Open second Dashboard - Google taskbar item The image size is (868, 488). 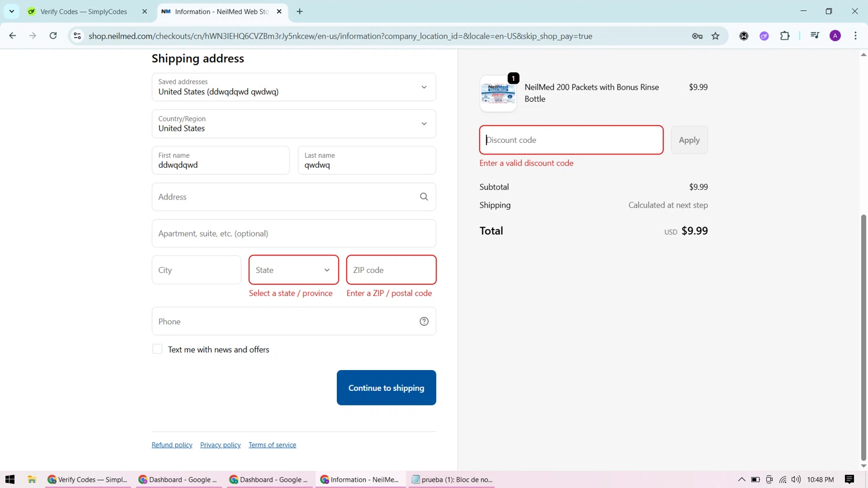(x=270, y=479)
